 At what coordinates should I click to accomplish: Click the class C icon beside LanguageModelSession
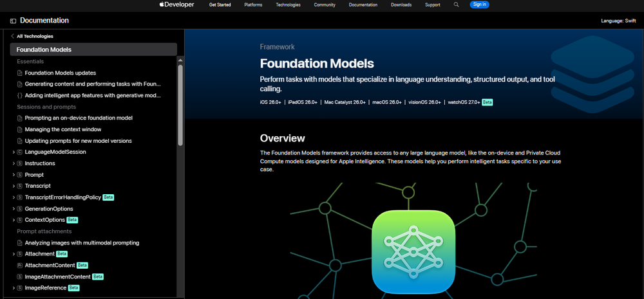click(19, 152)
